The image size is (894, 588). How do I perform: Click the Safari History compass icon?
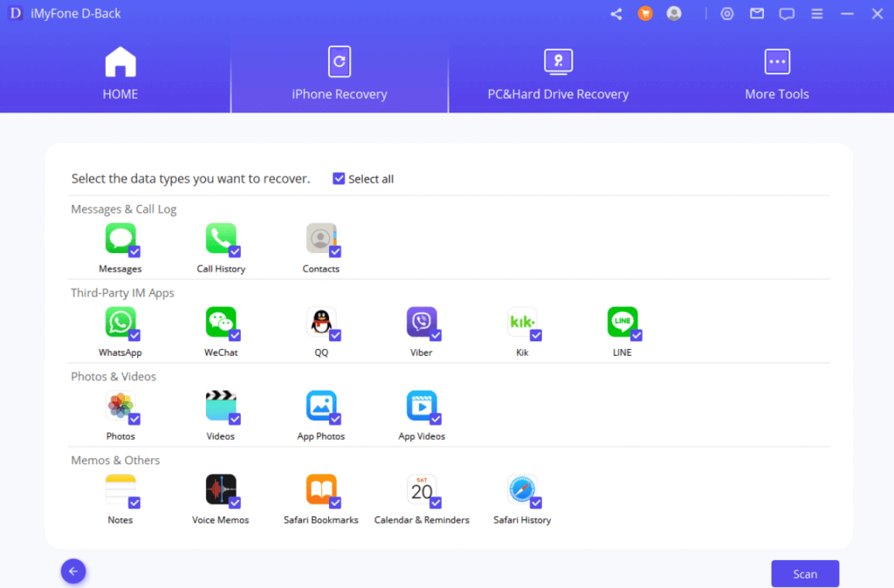tap(522, 489)
